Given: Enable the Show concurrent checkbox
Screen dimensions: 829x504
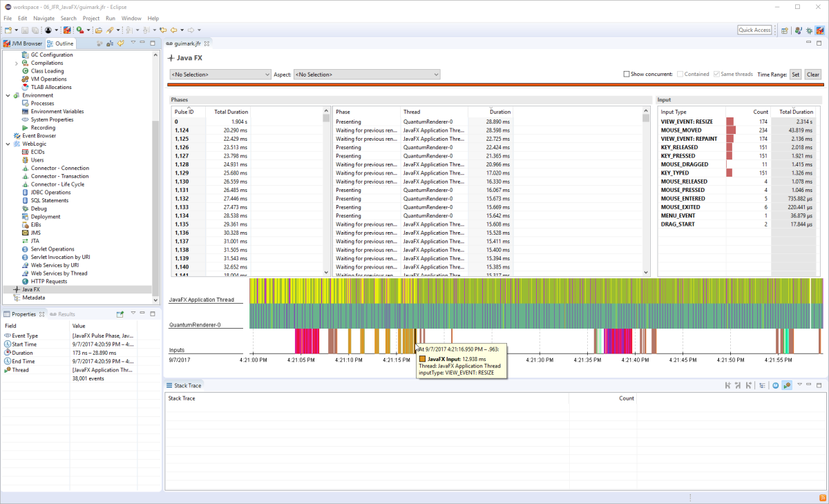Looking at the screenshot, I should pos(627,75).
